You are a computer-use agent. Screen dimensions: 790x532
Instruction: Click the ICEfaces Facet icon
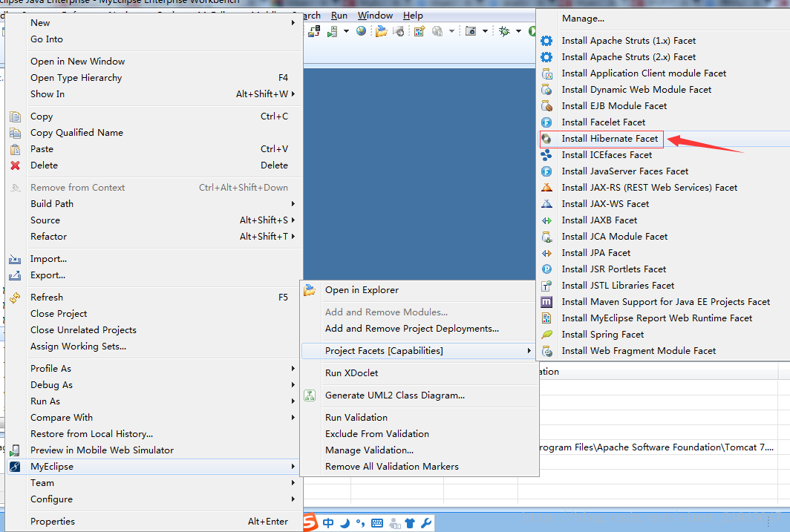(x=546, y=155)
